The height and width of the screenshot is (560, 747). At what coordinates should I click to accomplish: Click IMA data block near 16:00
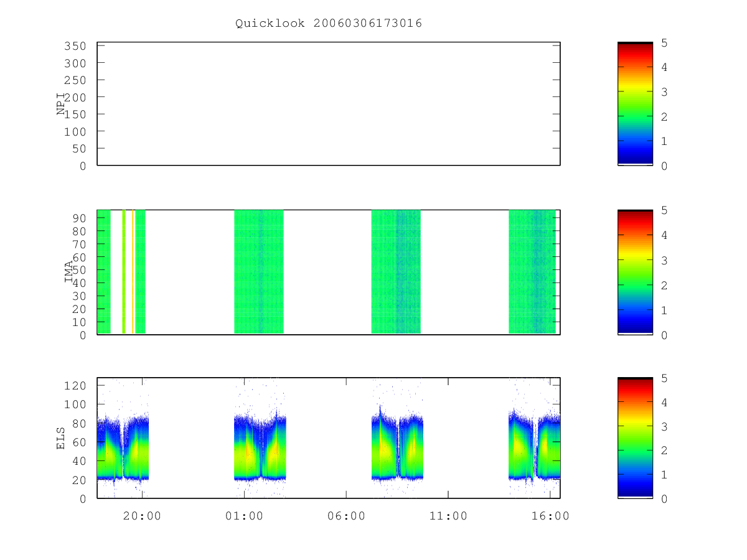532,272
